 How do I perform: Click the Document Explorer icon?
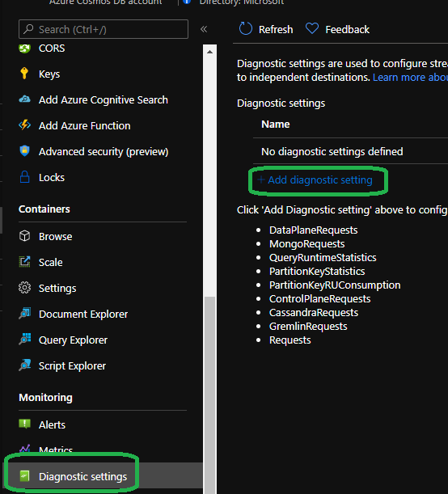(24, 314)
